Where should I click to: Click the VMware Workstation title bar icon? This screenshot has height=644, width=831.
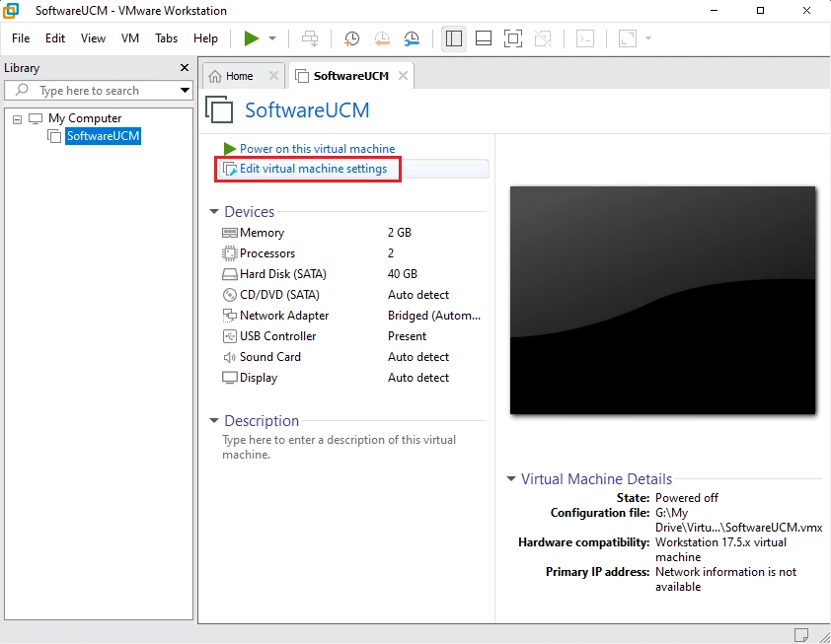[11, 10]
